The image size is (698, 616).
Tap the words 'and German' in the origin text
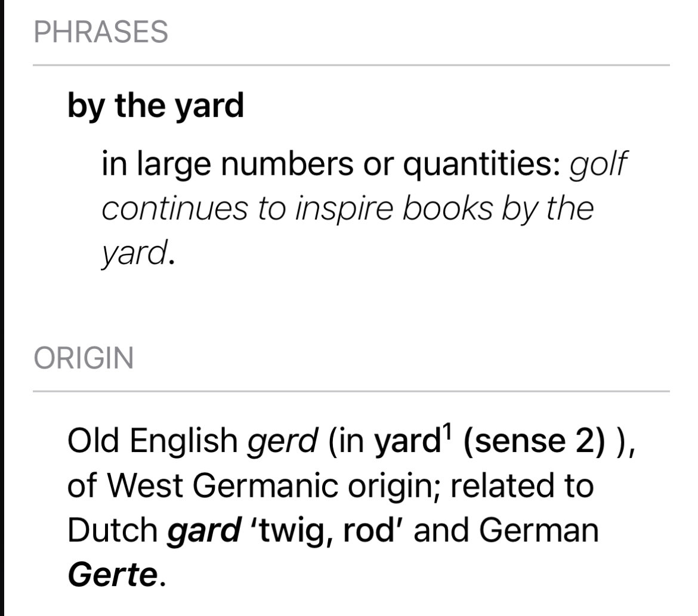pyautogui.click(x=506, y=531)
